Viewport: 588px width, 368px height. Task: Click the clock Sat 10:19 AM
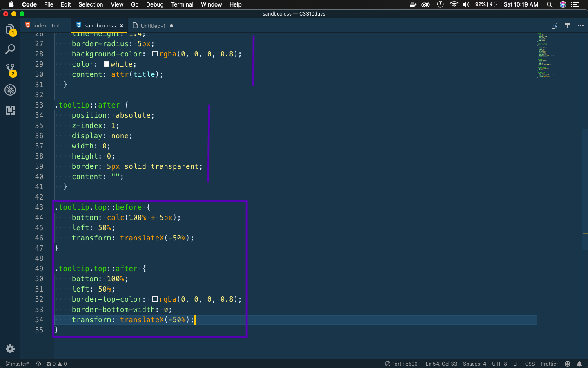click(521, 4)
